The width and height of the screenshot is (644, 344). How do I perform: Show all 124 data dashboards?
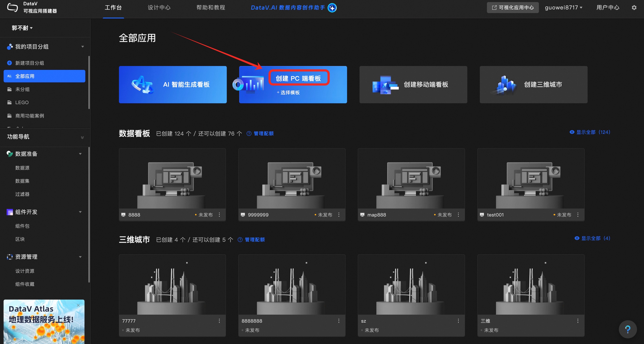coord(590,132)
